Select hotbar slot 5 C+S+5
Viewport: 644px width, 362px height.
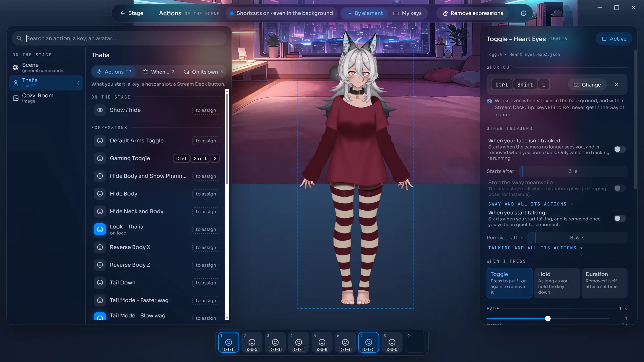[322, 342]
